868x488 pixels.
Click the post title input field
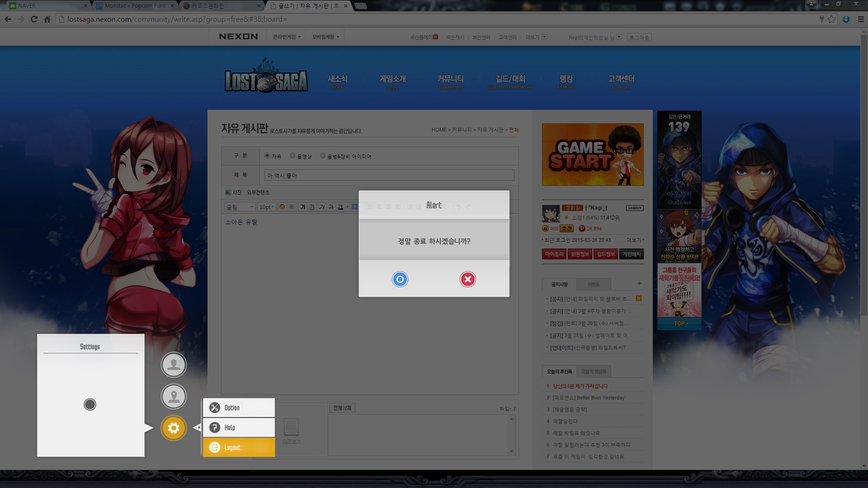[389, 175]
